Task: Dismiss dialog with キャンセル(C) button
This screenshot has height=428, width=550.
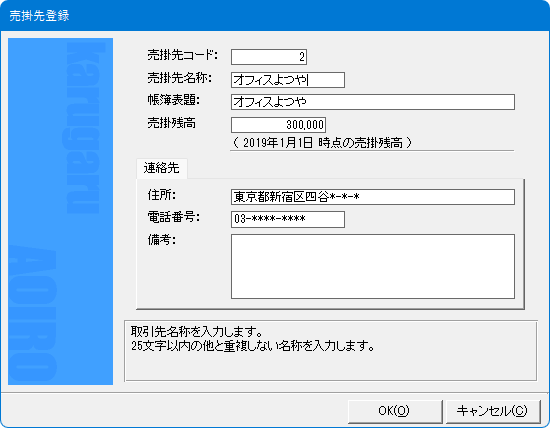Action: point(493,411)
